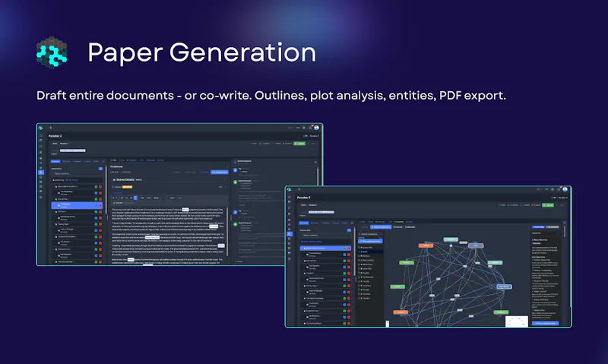Screen dimensions: 608x364
Task: Select active blue sidebar icon in left window
Action: pos(41,173)
